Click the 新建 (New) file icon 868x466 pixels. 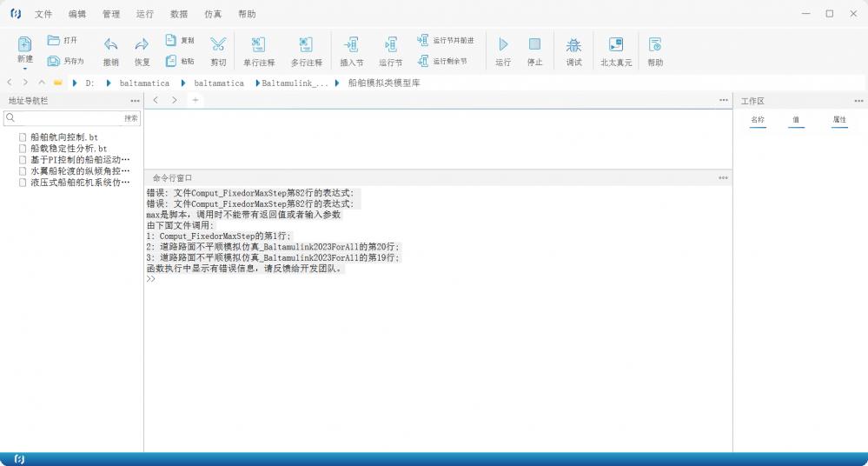click(x=25, y=44)
